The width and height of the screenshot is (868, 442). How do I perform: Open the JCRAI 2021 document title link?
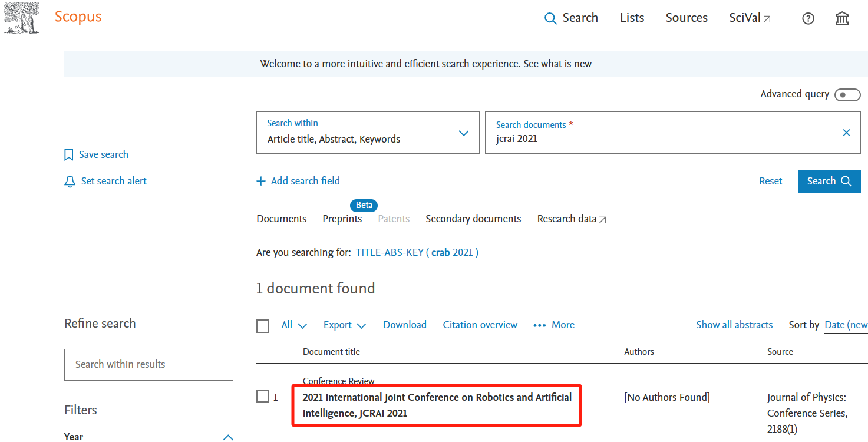[x=437, y=405]
